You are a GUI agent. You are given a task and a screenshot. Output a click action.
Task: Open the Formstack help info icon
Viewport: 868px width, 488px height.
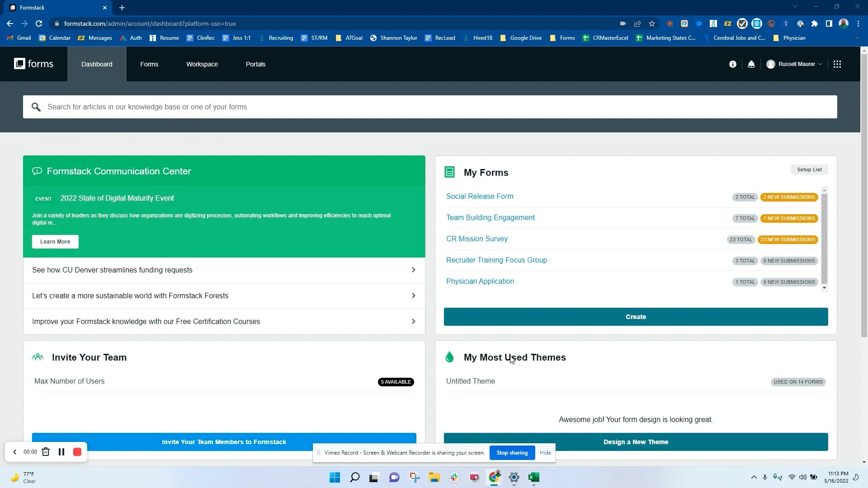pos(732,64)
